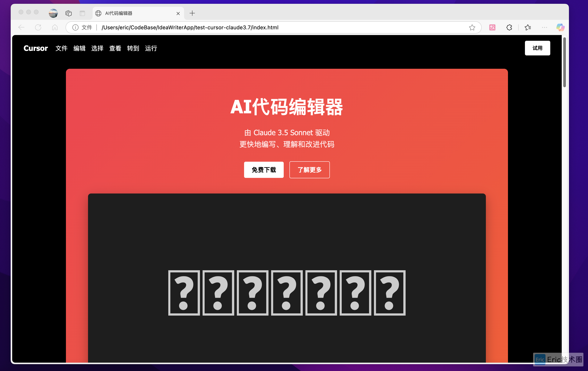
Task: Toggle the vertical tabs icon
Action: pyautogui.click(x=82, y=13)
